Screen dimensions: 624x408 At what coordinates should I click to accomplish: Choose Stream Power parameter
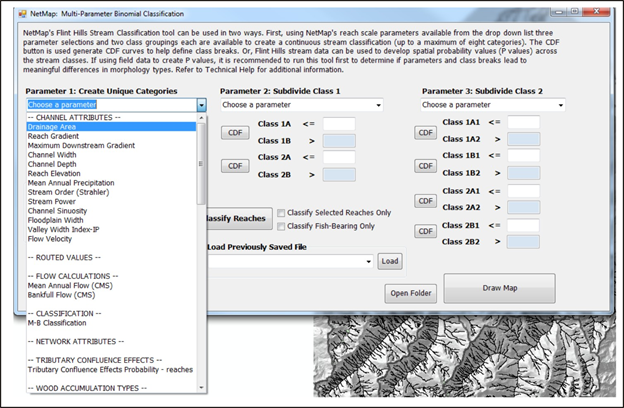pyautogui.click(x=111, y=201)
